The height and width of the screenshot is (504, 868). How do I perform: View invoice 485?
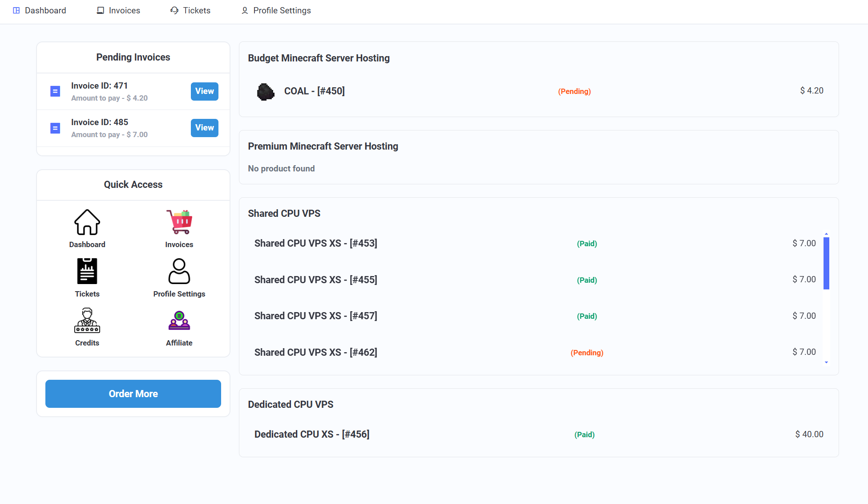click(205, 128)
